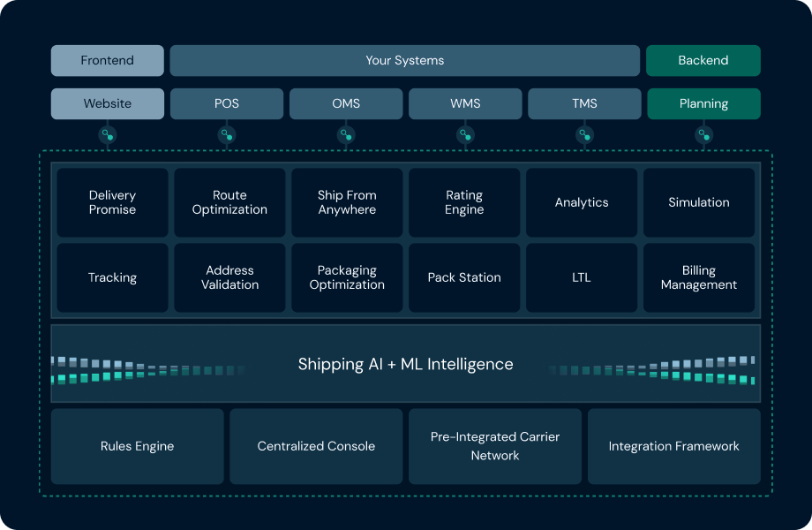812x530 pixels.
Task: Click the connector icon under OMS
Action: click(x=346, y=135)
